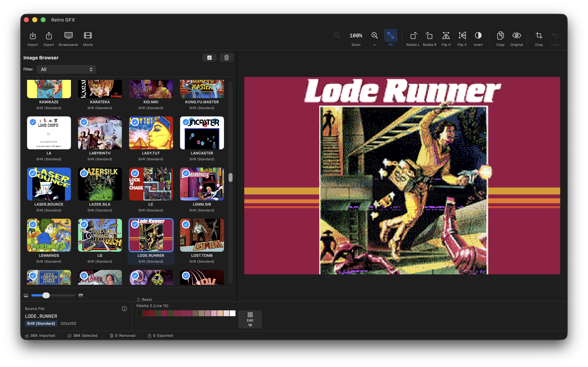The width and height of the screenshot is (588, 367).
Task: Adjust the thumbnail size slider
Action: coord(46,295)
